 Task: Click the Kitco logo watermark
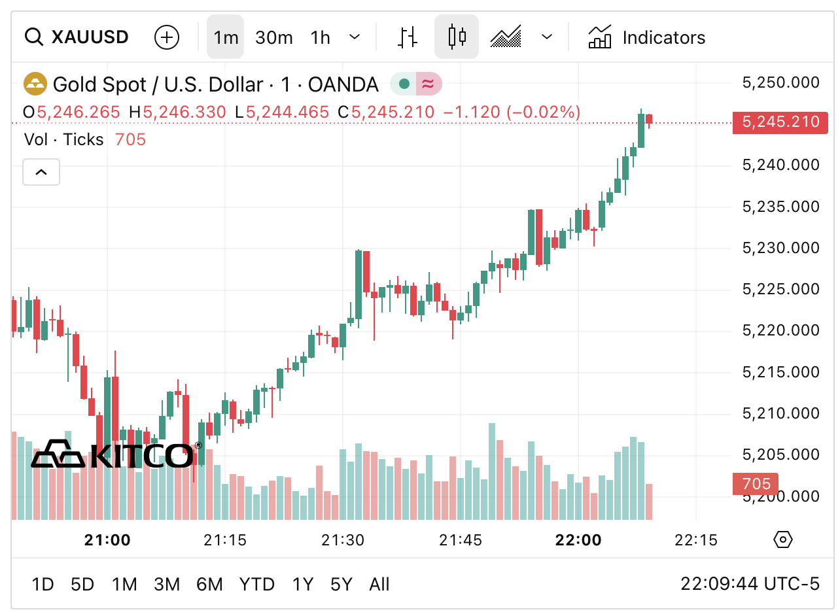[x=116, y=454]
